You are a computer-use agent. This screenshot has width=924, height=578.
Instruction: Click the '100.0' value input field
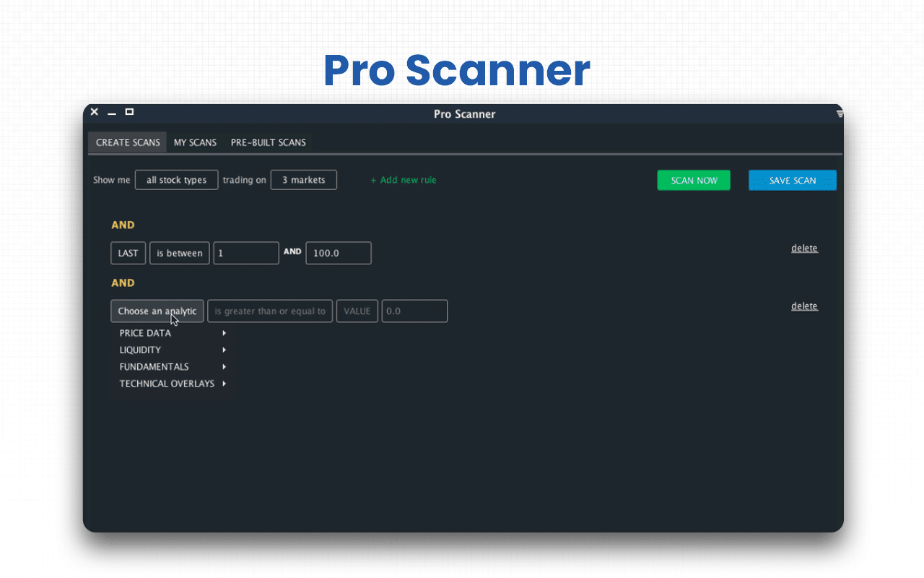tap(338, 253)
